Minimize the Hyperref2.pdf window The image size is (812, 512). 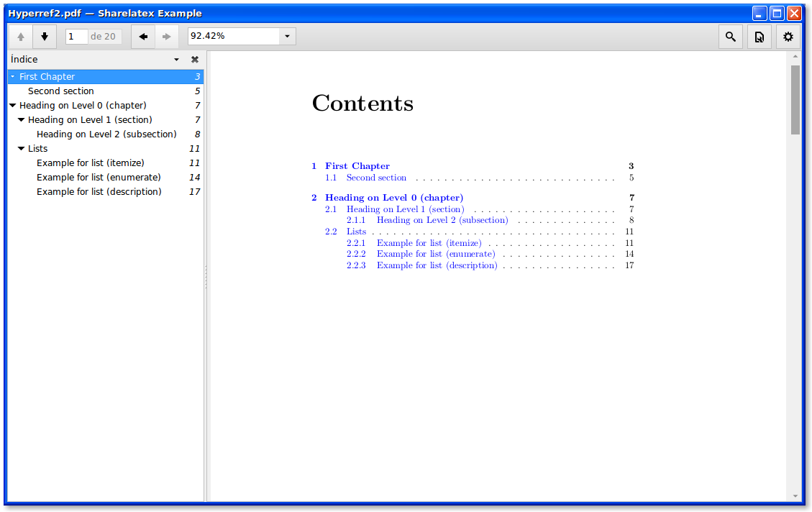click(x=759, y=14)
